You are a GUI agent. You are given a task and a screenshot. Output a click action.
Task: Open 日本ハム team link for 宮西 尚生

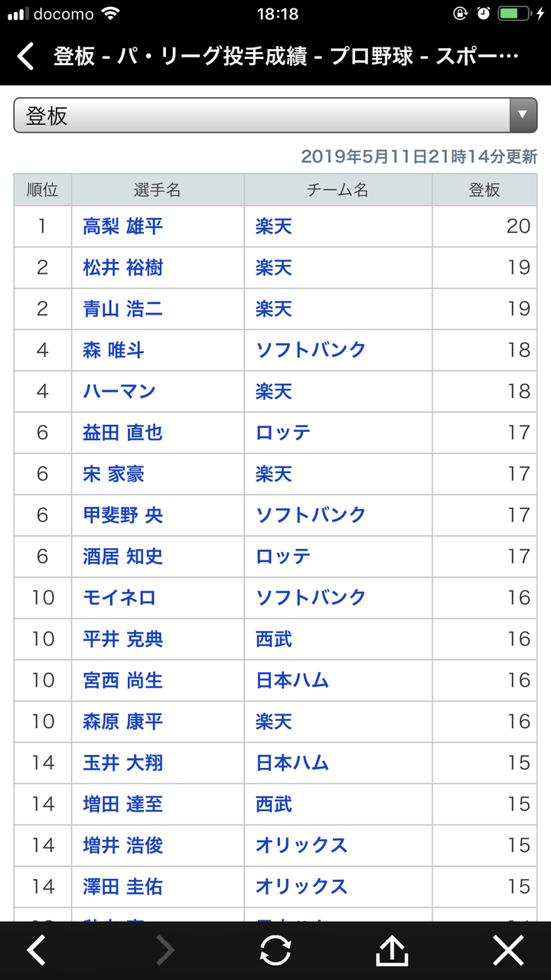[292, 681]
